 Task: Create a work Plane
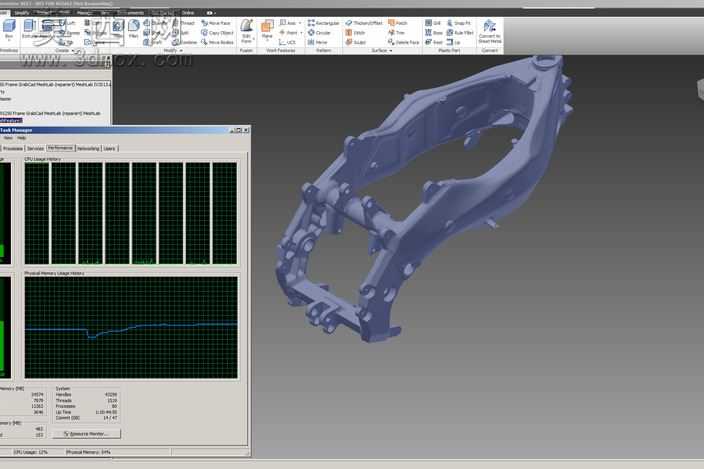click(267, 30)
